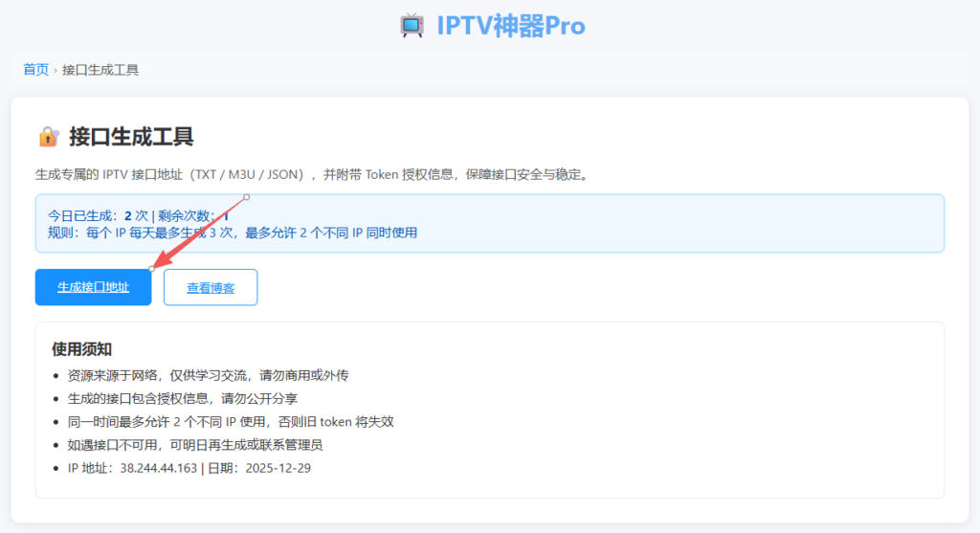The height and width of the screenshot is (533, 980).
Task: Click the 同一时间最多允许 2 个不同 IP list item
Action: [x=230, y=422]
